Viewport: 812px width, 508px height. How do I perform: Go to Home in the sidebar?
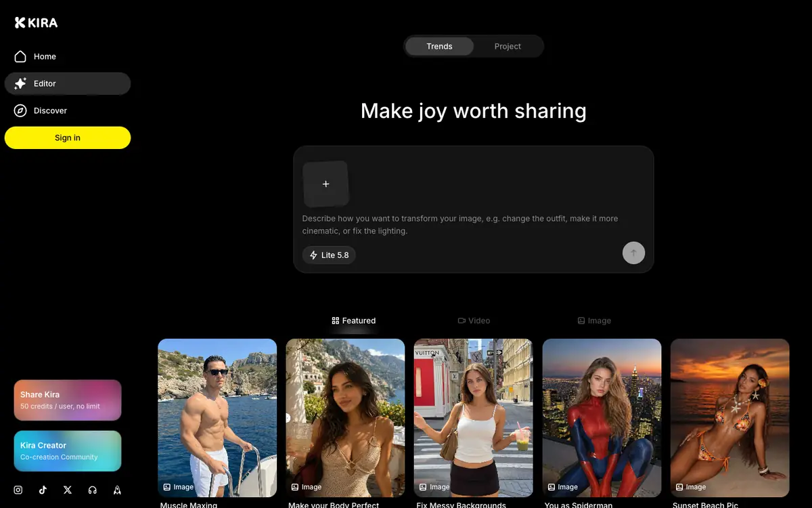68,56
